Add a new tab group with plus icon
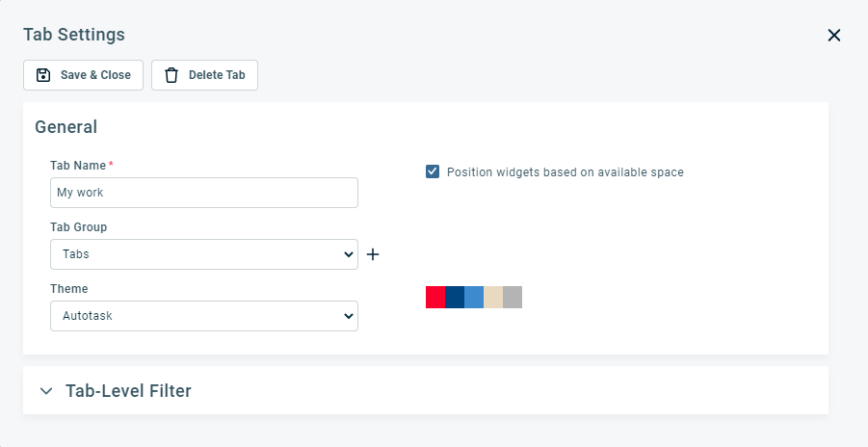This screenshot has height=447, width=868. point(373,254)
